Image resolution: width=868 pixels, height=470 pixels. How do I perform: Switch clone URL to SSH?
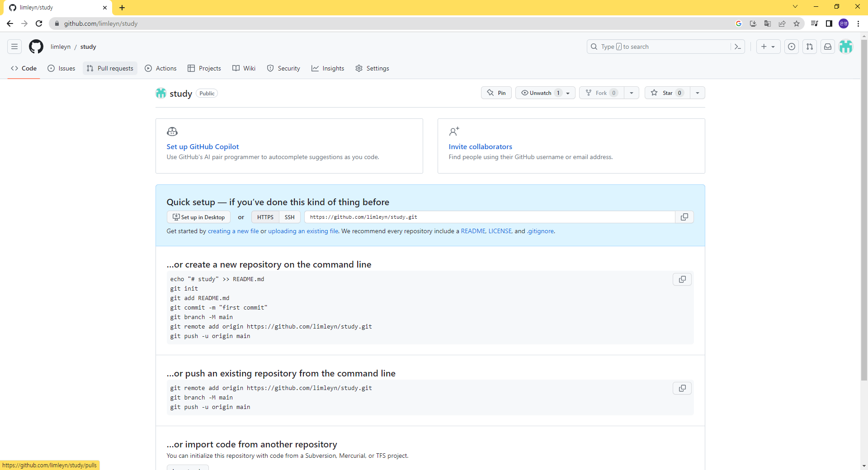coord(290,217)
